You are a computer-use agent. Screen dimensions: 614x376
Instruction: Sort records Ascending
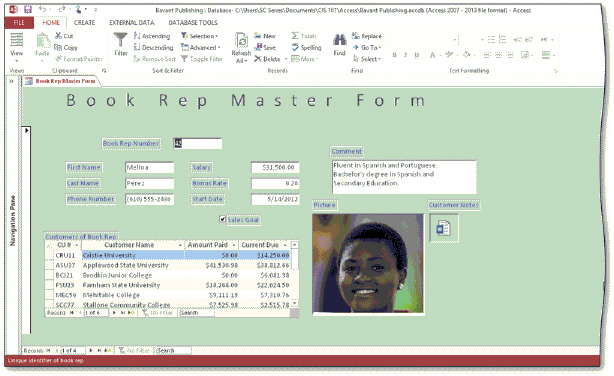[152, 36]
